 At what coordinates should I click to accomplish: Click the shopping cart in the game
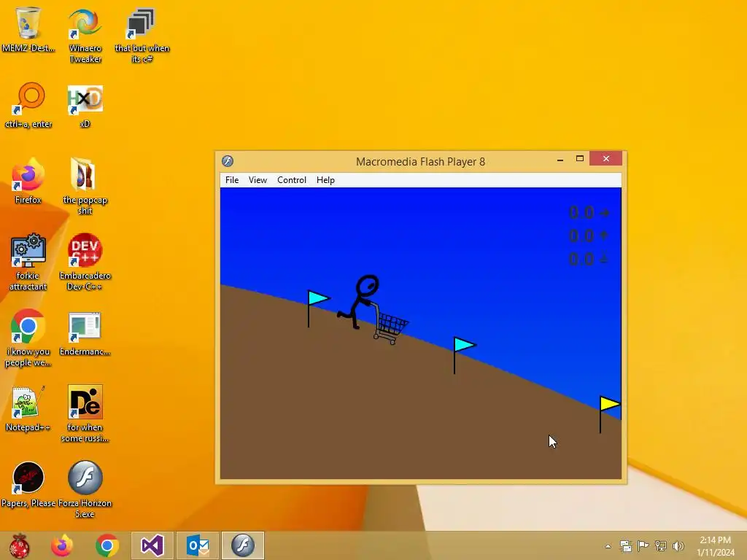[x=391, y=327]
